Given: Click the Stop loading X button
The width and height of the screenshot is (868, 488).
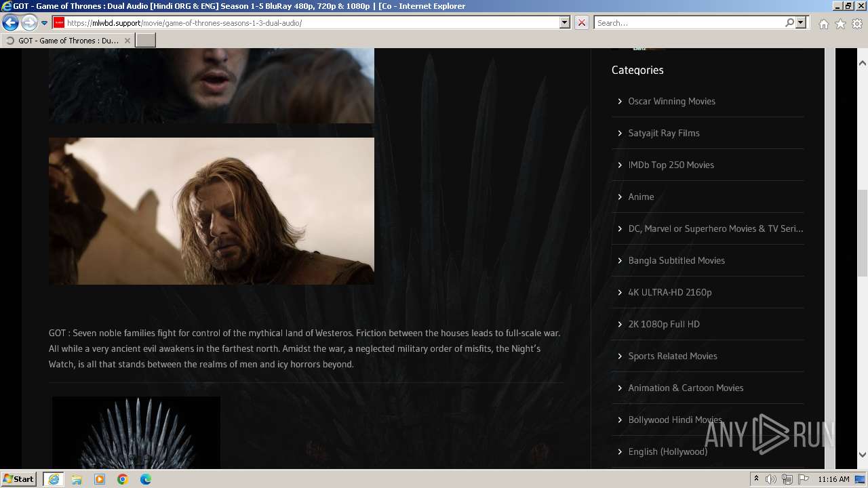Looking at the screenshot, I should [582, 22].
